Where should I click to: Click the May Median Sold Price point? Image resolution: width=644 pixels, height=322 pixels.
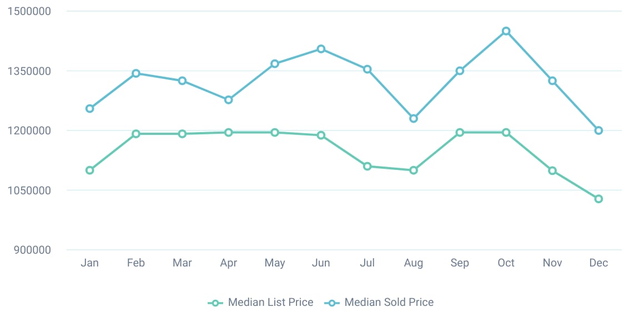[x=275, y=64]
